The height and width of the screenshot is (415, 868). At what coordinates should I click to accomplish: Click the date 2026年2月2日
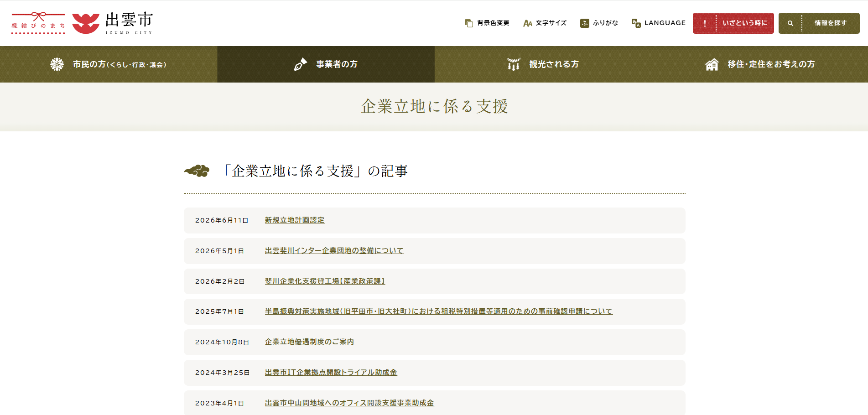pyautogui.click(x=220, y=281)
